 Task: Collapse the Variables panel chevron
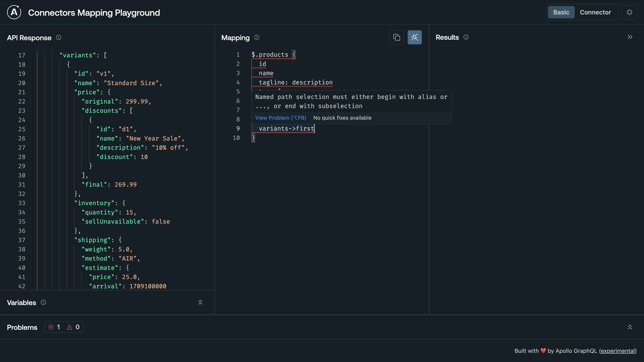click(x=200, y=302)
